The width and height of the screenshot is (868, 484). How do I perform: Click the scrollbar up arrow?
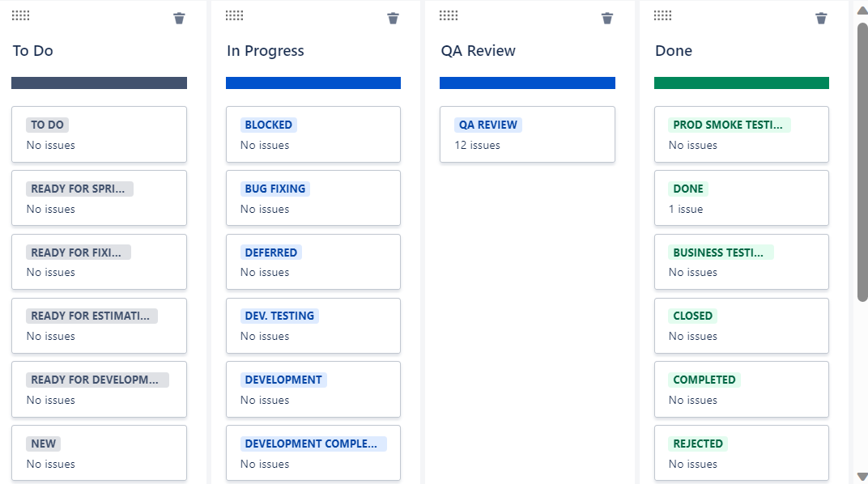860,8
